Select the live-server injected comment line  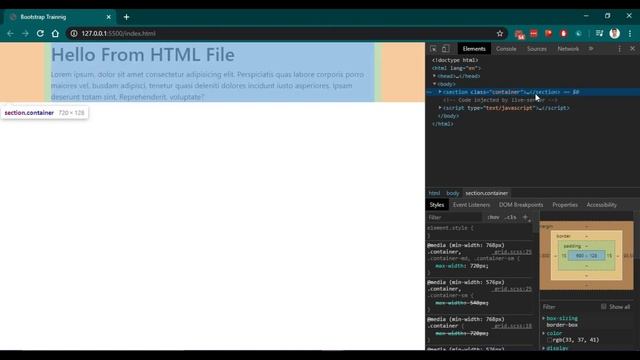(500, 100)
